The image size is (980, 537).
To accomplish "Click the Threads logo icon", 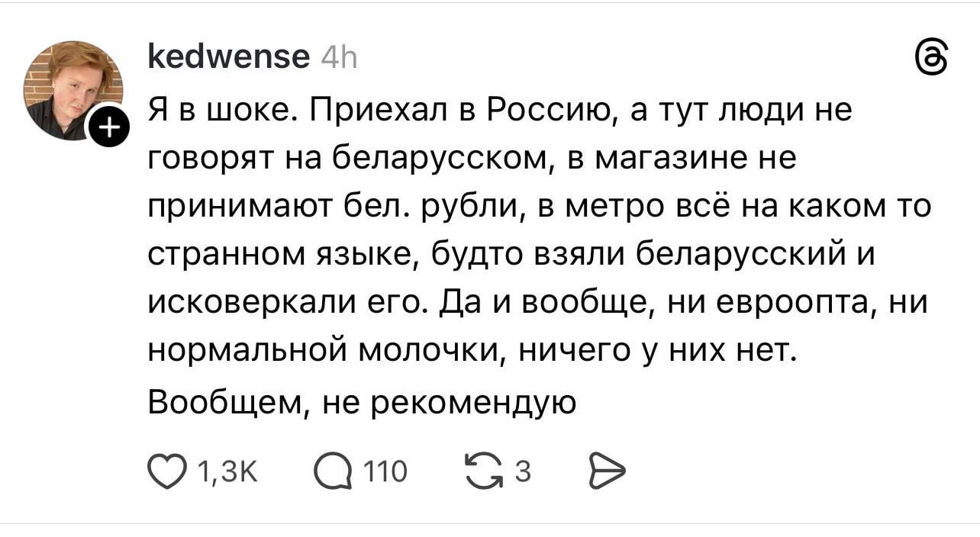I will coord(930,57).
